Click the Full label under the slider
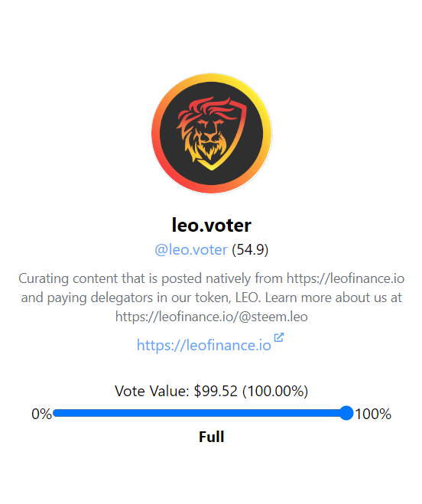Viewport: 422px width, 504px height. pyautogui.click(x=211, y=437)
